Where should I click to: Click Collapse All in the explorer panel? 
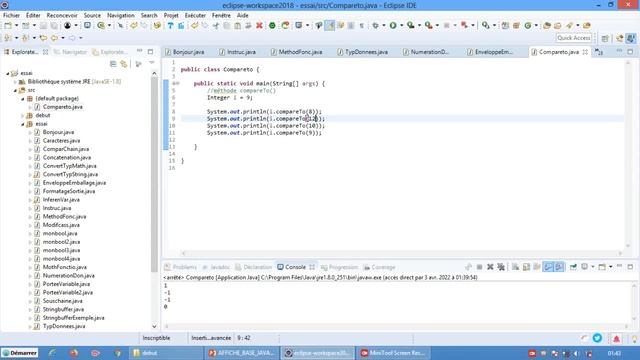click(113, 64)
